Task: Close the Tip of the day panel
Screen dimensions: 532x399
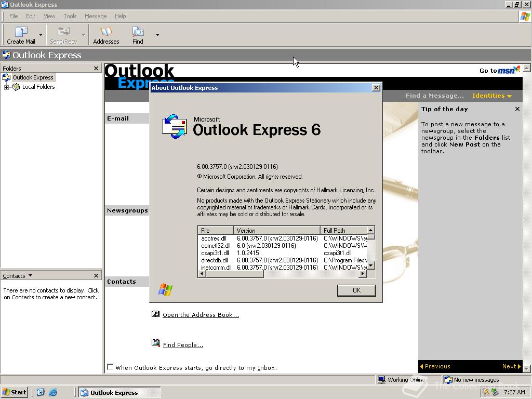Action: (x=517, y=109)
